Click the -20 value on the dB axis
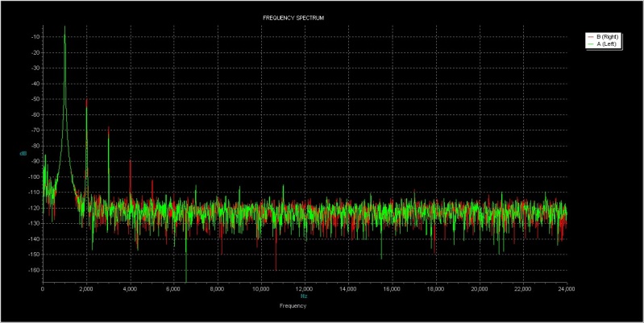This screenshot has height=323, width=644. tap(35, 52)
